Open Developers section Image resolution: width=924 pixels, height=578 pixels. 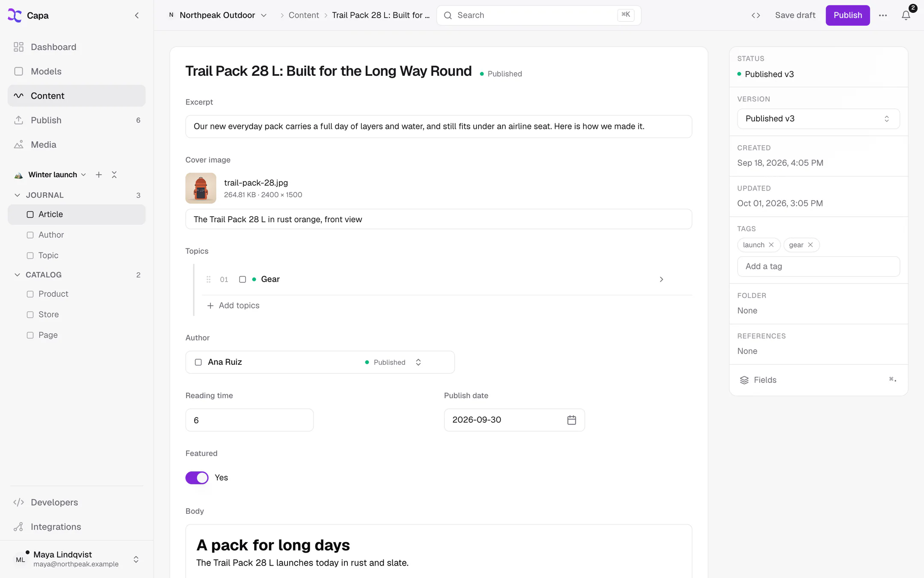[x=77, y=502]
